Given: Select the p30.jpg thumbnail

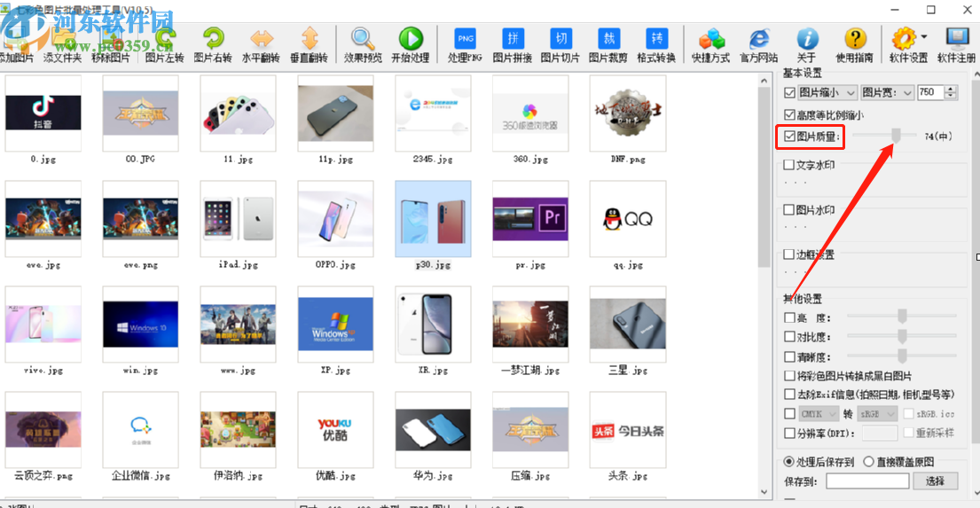Looking at the screenshot, I should 433,219.
